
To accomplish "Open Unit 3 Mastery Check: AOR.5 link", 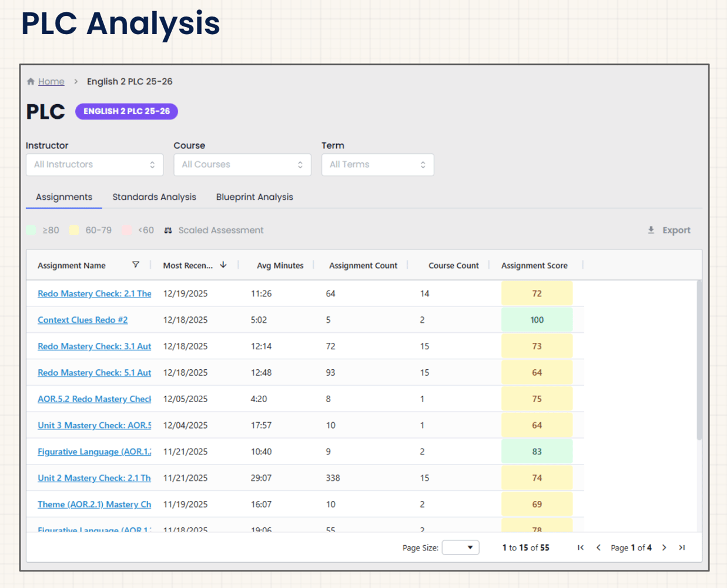I will [95, 425].
